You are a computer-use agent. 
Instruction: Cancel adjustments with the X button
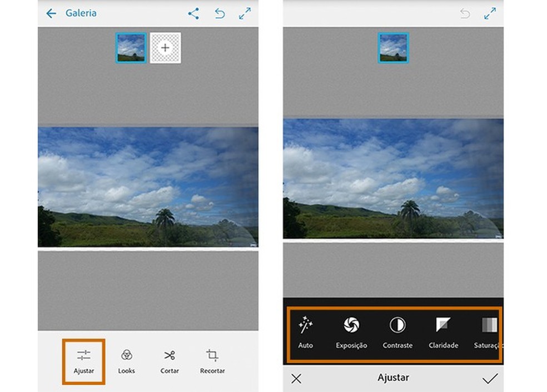(x=296, y=379)
